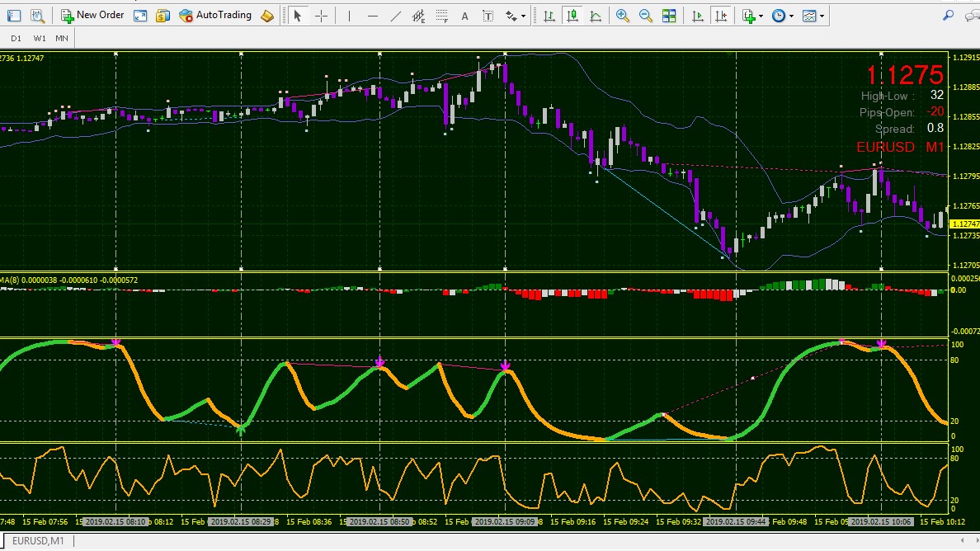
Task: Zoom in on the chart
Action: pos(623,16)
